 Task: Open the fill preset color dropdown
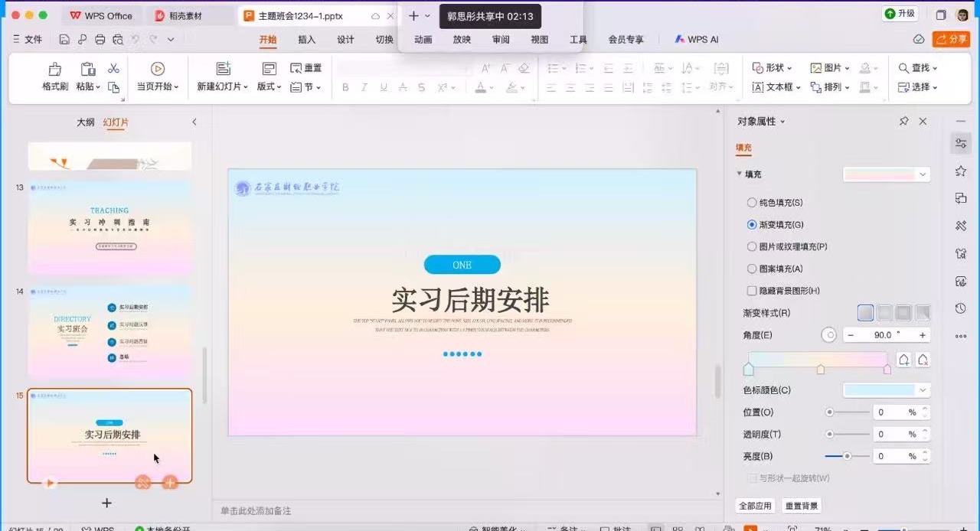(x=923, y=174)
